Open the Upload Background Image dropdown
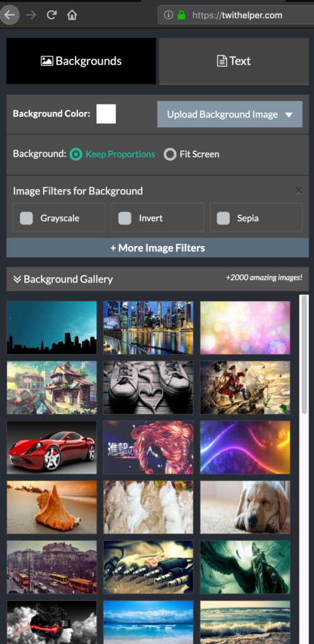This screenshot has height=644, width=314. (x=230, y=114)
